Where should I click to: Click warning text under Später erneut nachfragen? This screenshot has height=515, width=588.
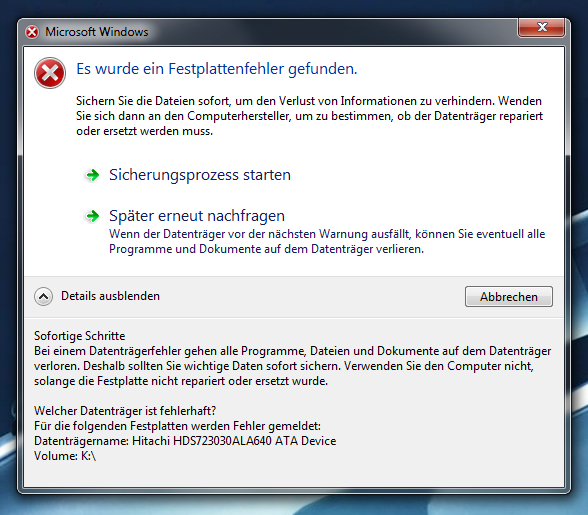coord(327,241)
